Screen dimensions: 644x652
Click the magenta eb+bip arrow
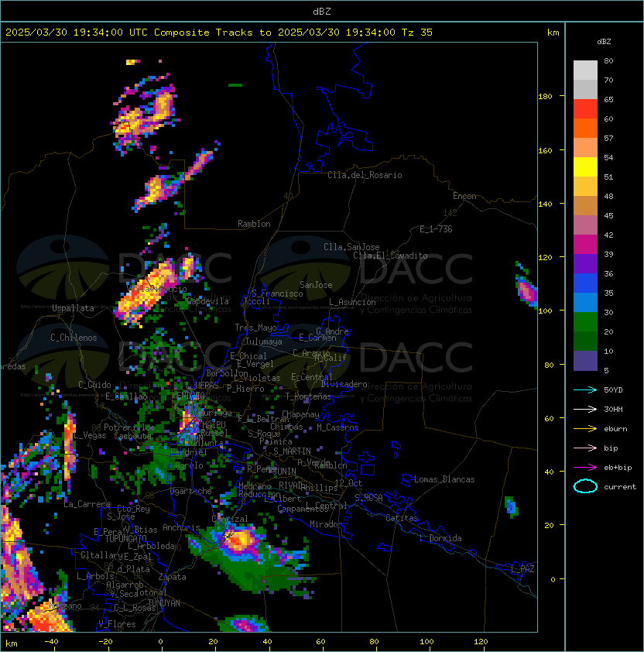coord(585,468)
